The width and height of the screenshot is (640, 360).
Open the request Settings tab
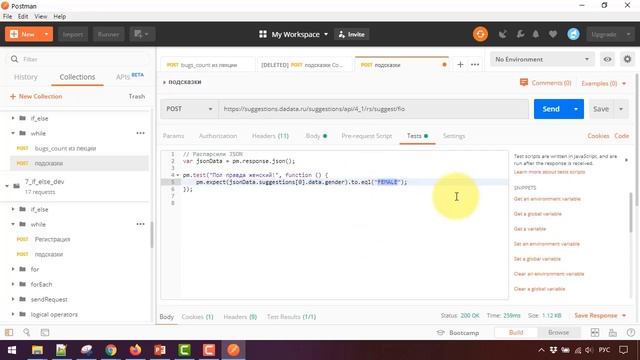pyautogui.click(x=454, y=136)
